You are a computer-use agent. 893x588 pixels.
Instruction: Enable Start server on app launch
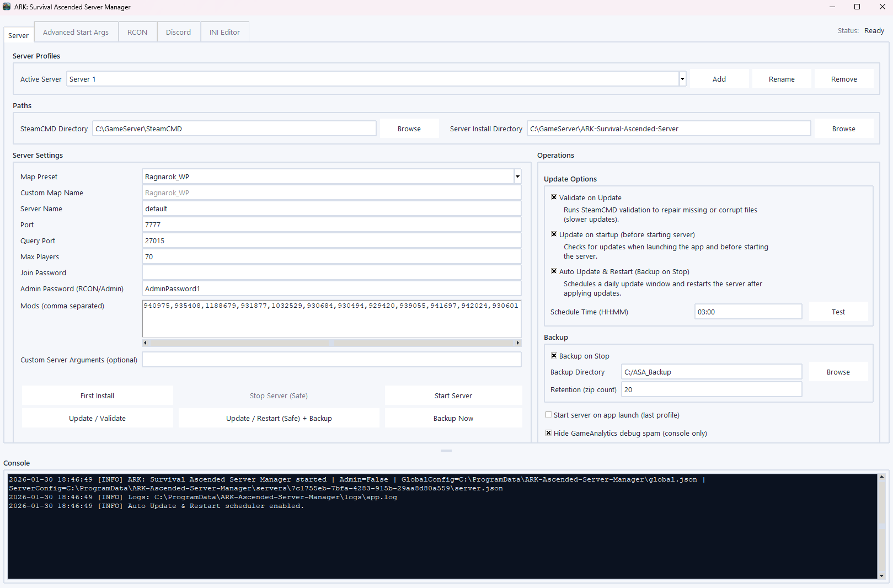click(x=548, y=415)
